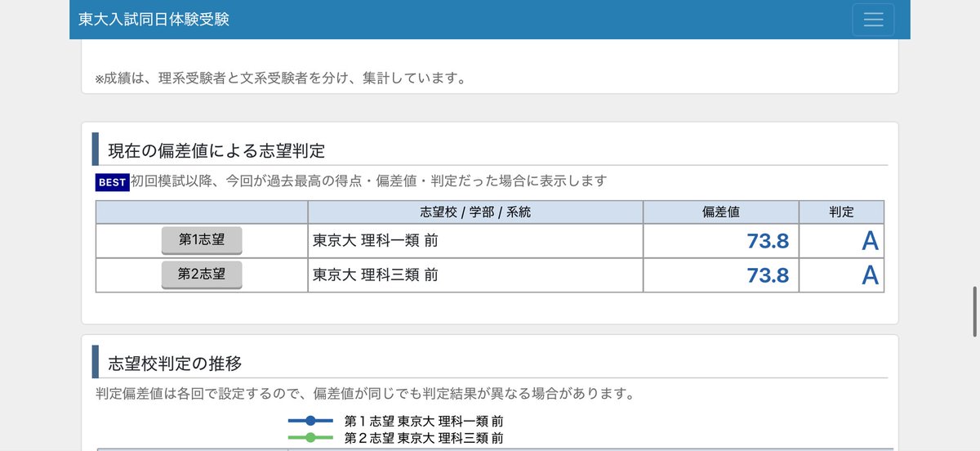
Task: Click the 現在の偏差値による志望判定 heading
Action: click(216, 150)
